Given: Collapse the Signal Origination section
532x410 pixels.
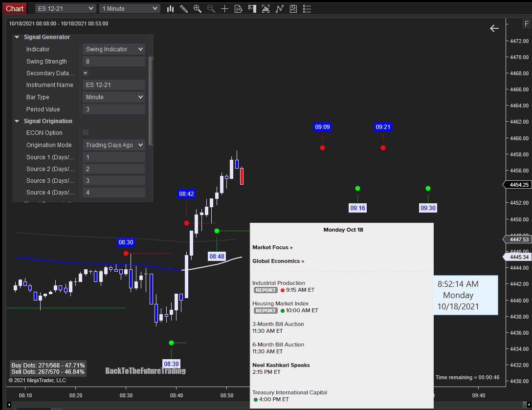Looking at the screenshot, I should tap(17, 121).
